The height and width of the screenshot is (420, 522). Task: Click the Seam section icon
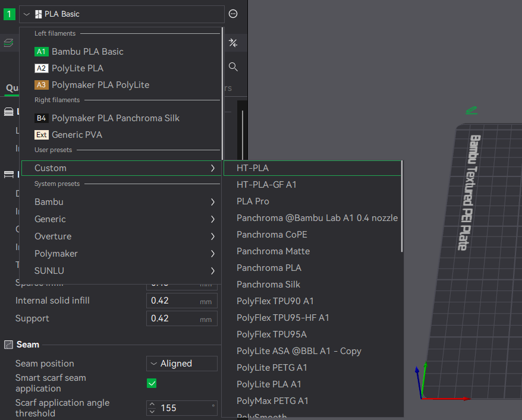[9, 345]
